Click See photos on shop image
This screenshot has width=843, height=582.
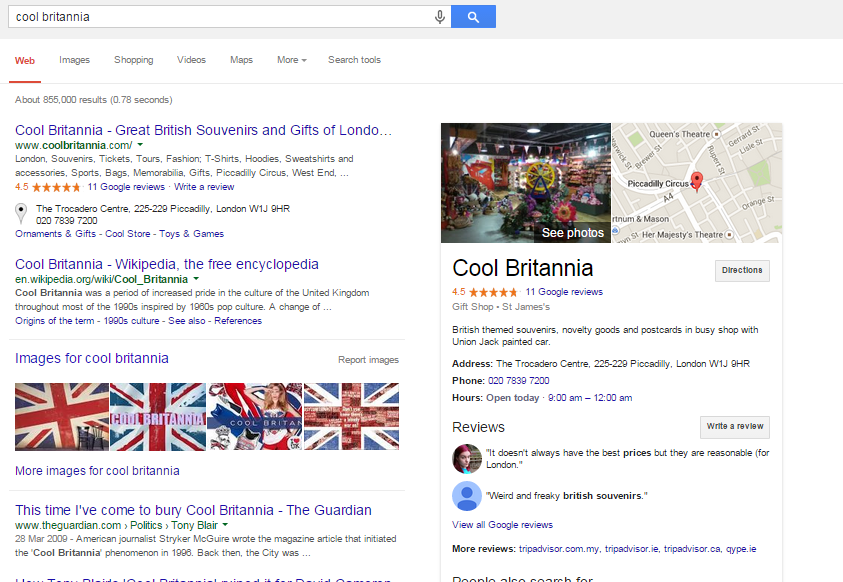pos(573,233)
